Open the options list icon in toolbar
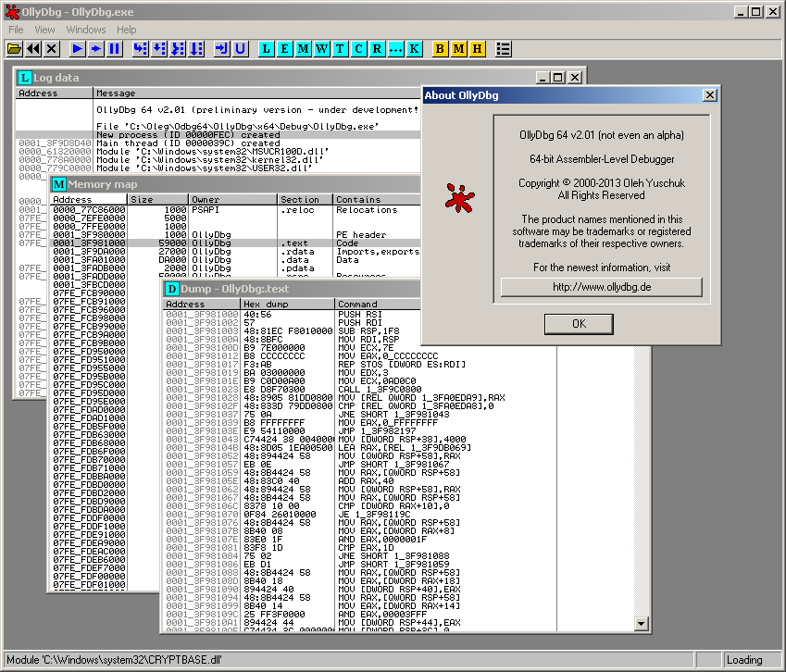Viewport: 786px width, 672px height. [x=504, y=48]
